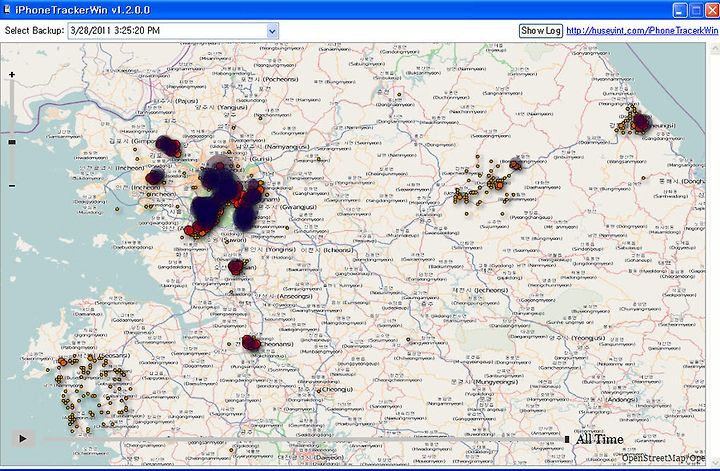Click the OpenStreetMap attribution text
Viewport: 720px width, 471px height.
[664, 458]
